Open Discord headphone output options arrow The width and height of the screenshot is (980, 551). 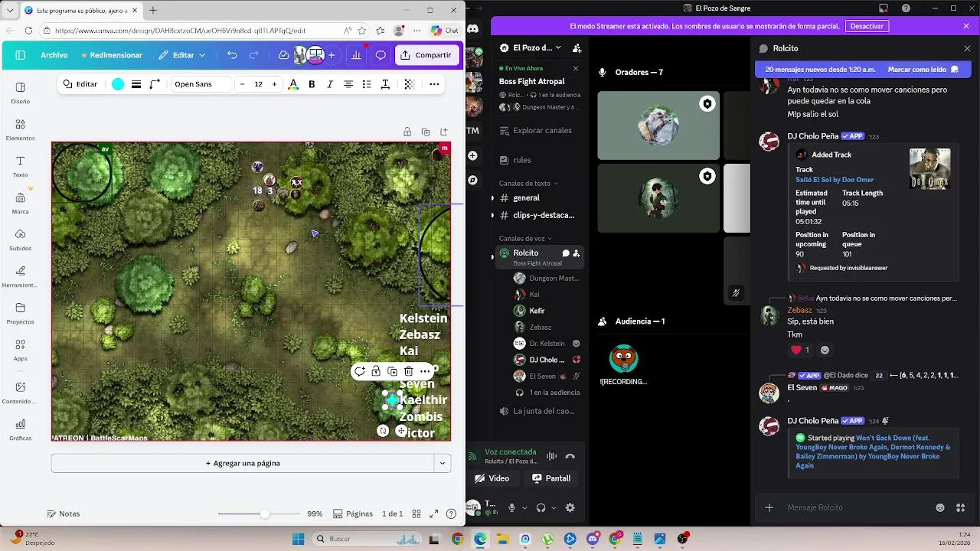[554, 507]
